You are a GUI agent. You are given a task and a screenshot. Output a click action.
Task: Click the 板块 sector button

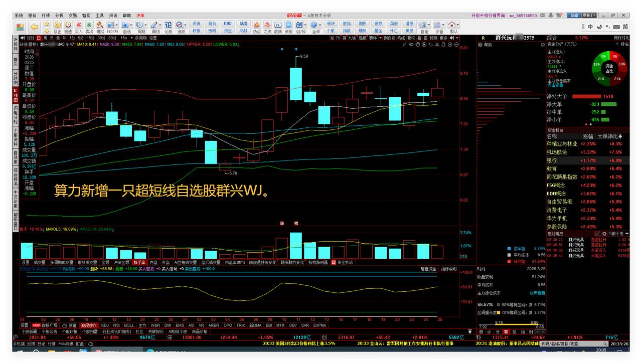(331, 24)
